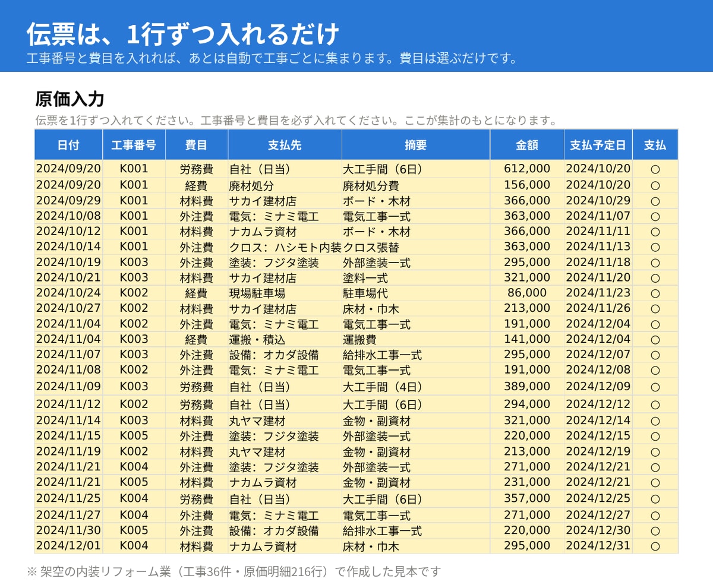Select the amount cell '357,000'
Viewport: 713px width, 588px height.
click(527, 498)
